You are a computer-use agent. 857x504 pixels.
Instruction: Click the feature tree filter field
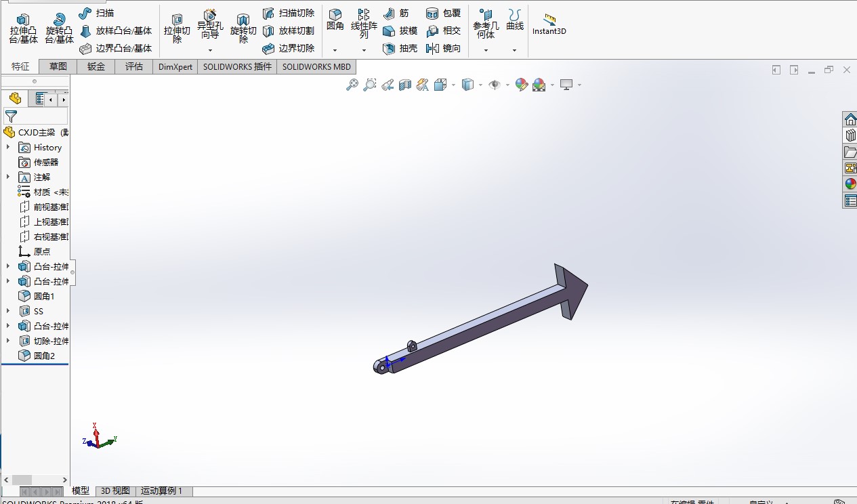click(x=36, y=117)
